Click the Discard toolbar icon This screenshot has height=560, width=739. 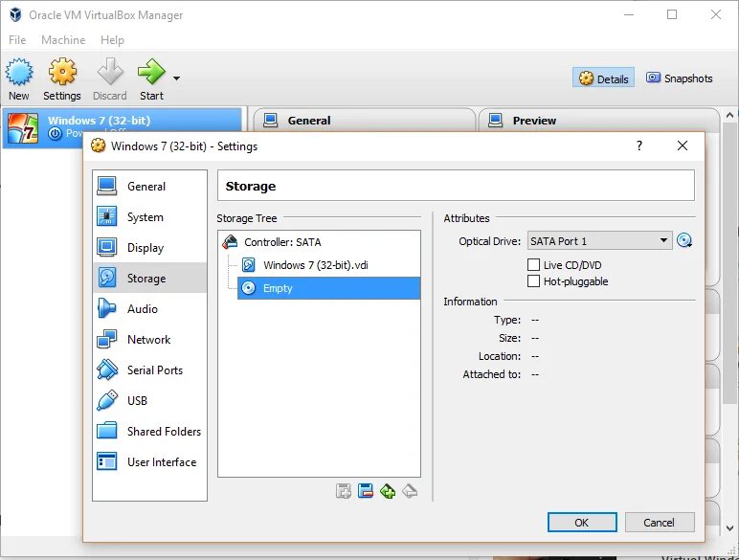110,78
